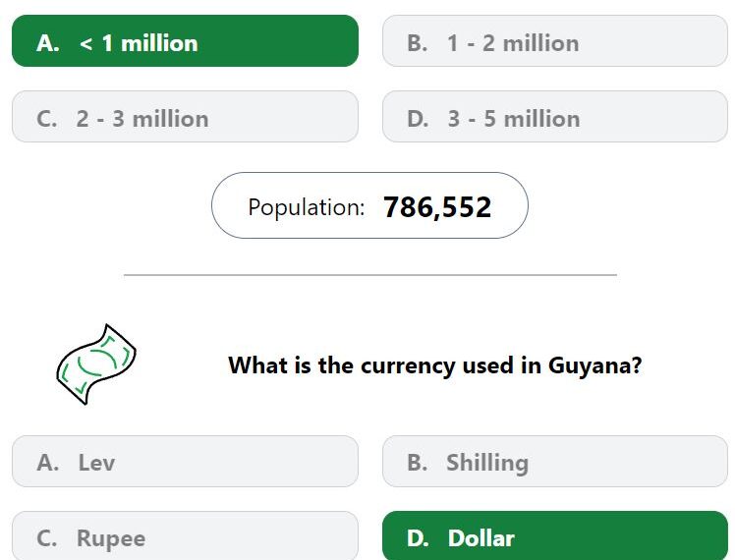Select the 'Shilling' answer option
Screen dimensions: 735x560
555,461
